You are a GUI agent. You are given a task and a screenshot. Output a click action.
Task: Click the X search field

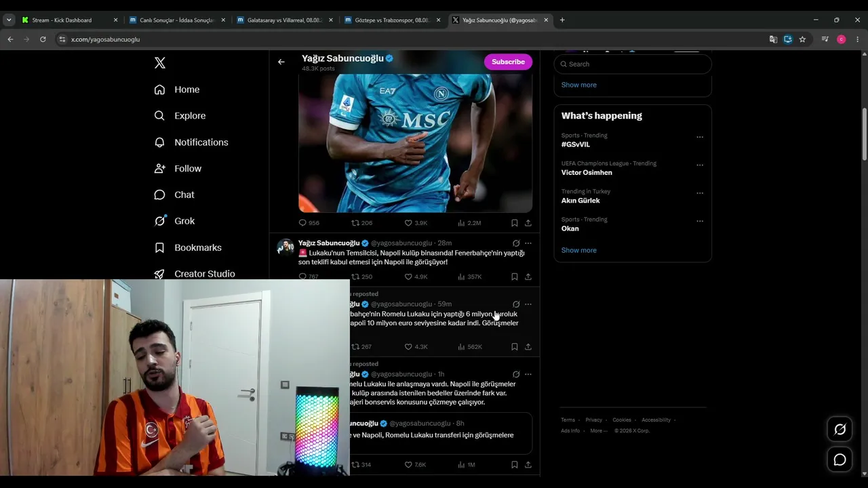[633, 64]
